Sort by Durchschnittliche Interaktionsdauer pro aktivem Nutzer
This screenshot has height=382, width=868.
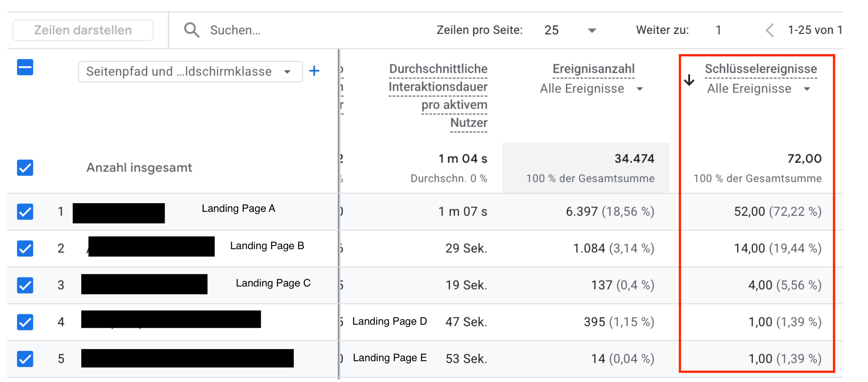click(x=438, y=96)
